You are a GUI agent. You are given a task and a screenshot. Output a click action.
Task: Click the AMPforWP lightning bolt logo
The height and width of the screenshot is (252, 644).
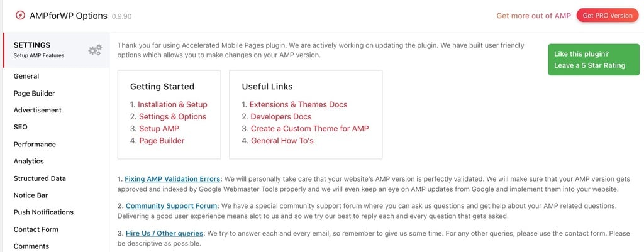click(19, 16)
